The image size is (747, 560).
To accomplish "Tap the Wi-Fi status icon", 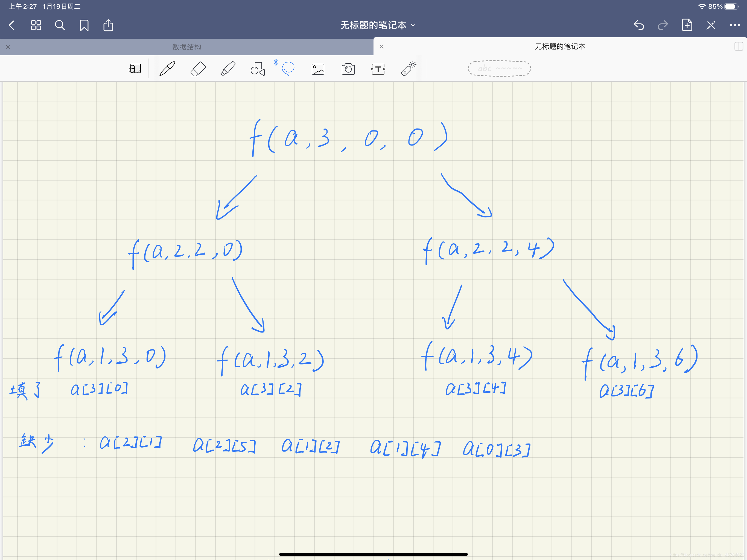I will (702, 6).
